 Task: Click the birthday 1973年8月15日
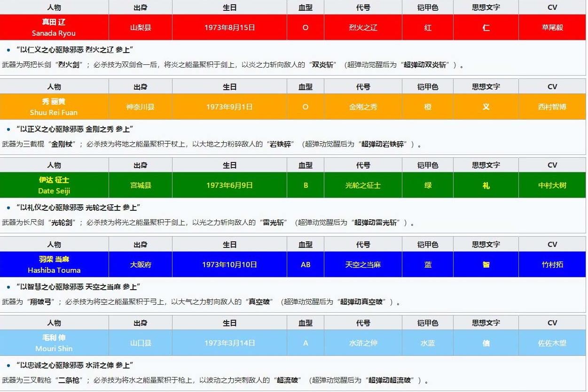click(229, 27)
